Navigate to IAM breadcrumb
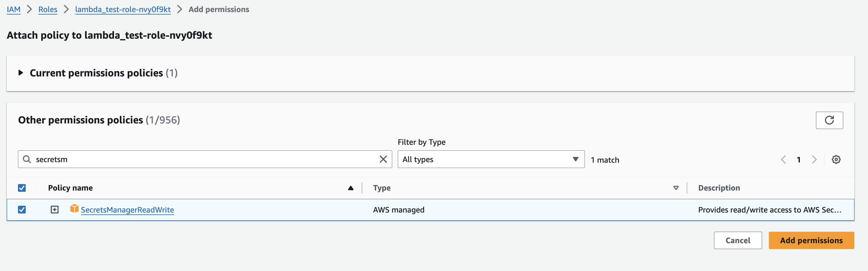Image resolution: width=868 pixels, height=271 pixels. click(x=14, y=9)
